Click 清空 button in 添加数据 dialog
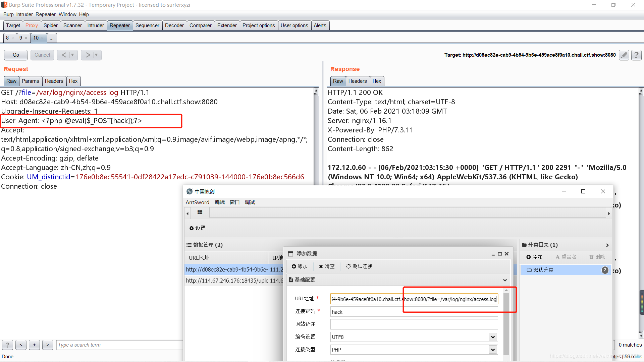Screen dimensions: 644x362 327,266
